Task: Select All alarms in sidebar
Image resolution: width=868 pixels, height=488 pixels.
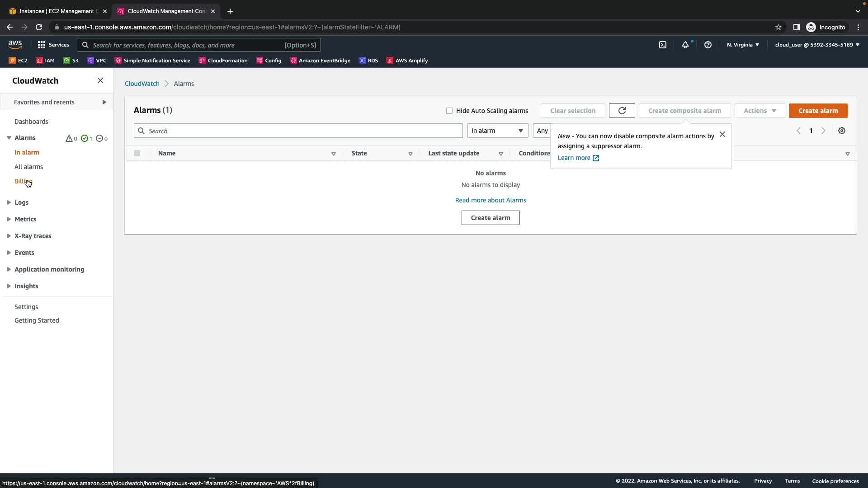Action: pos(28,167)
